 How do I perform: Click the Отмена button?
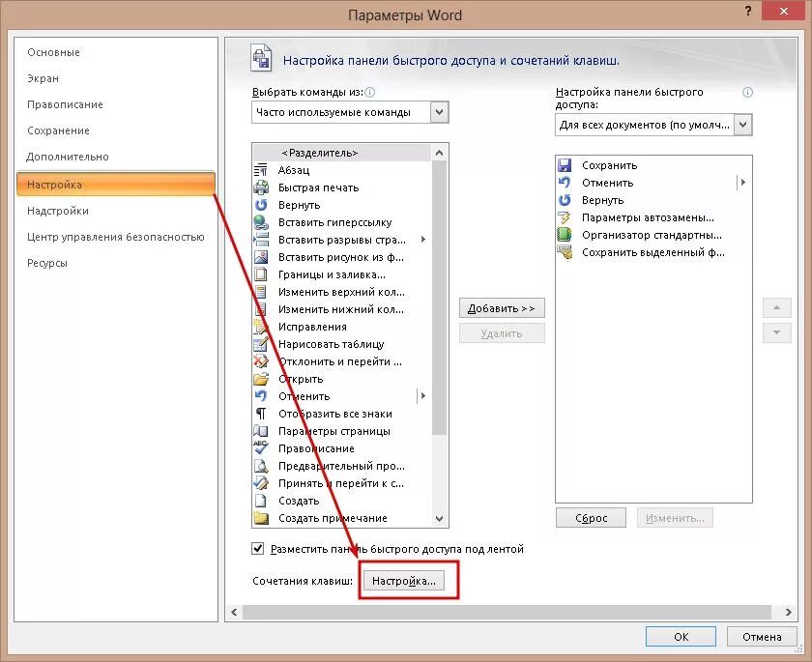coord(762,637)
